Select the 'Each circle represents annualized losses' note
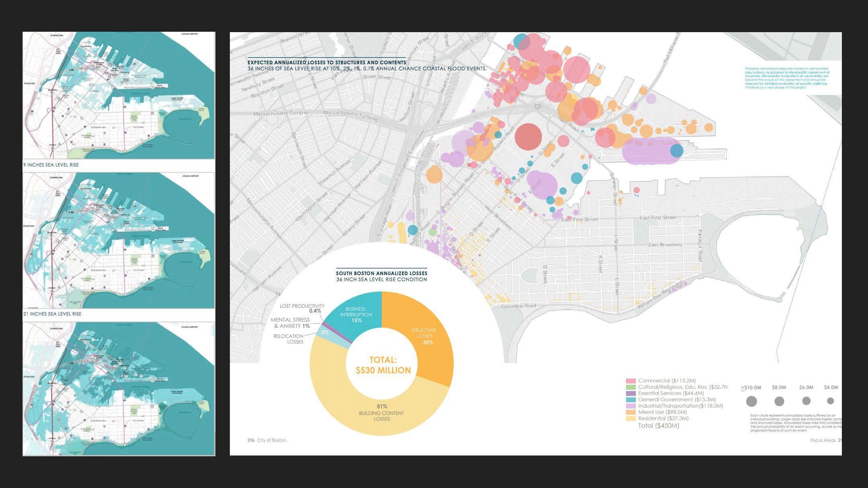868x488 pixels. (796, 423)
